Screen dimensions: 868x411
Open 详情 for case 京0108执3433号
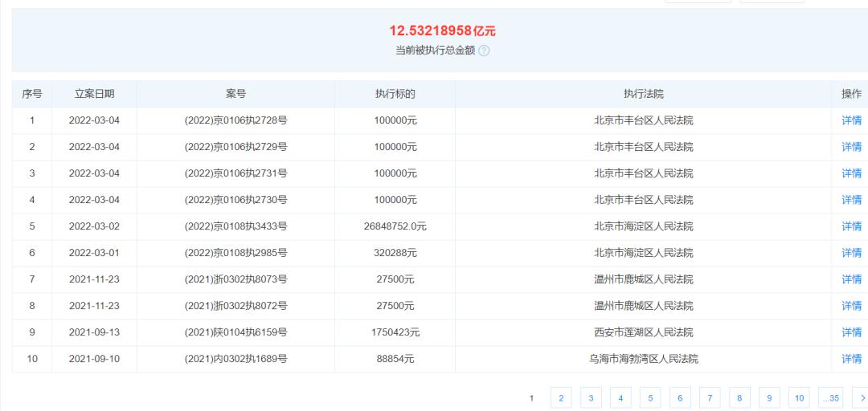click(x=851, y=226)
